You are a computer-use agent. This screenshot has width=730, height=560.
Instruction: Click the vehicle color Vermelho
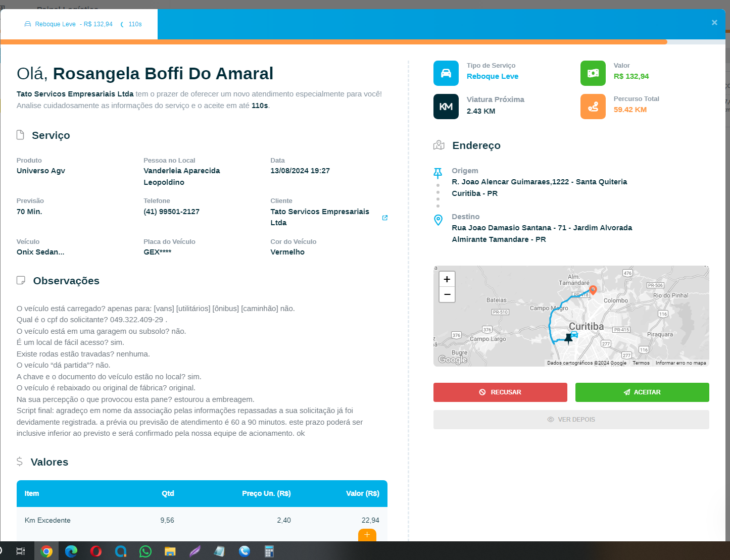point(287,252)
